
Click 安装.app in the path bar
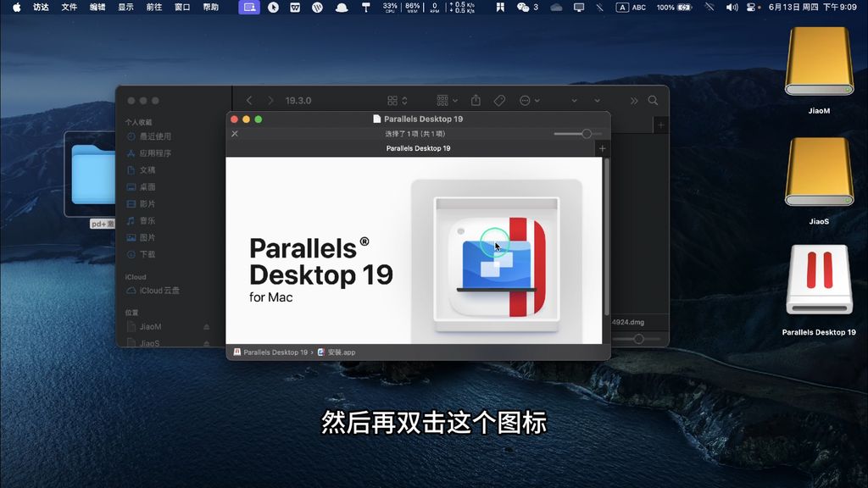tap(337, 352)
